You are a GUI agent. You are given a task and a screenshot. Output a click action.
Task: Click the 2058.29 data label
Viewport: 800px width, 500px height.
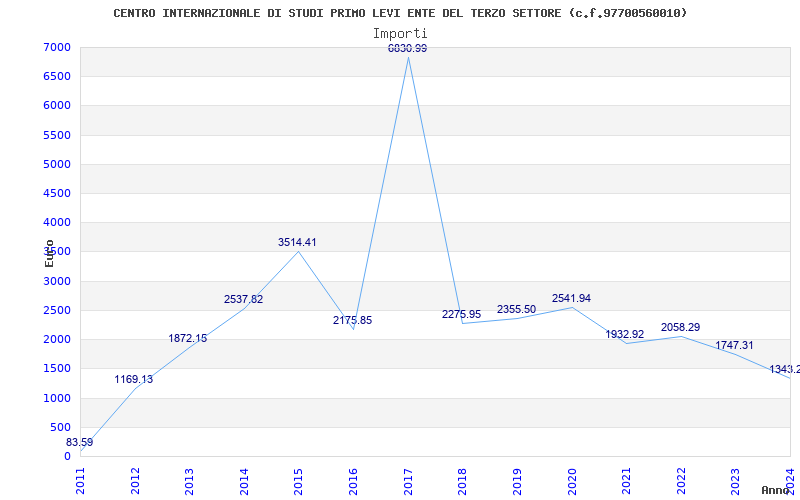tap(681, 328)
